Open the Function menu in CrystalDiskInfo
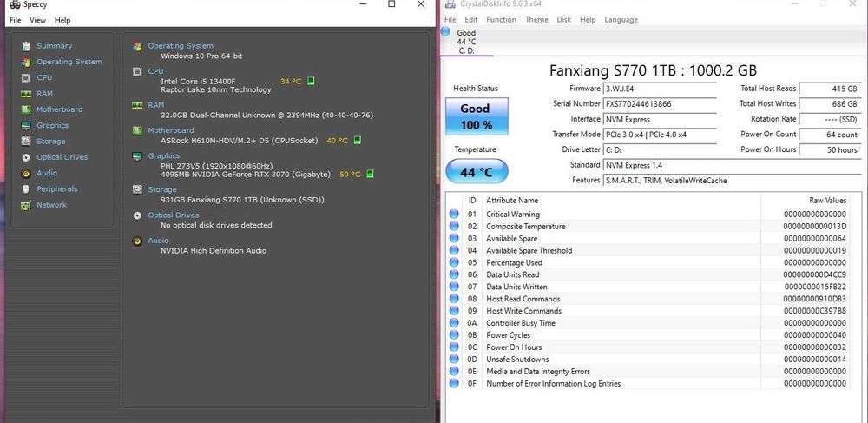 pyautogui.click(x=501, y=19)
